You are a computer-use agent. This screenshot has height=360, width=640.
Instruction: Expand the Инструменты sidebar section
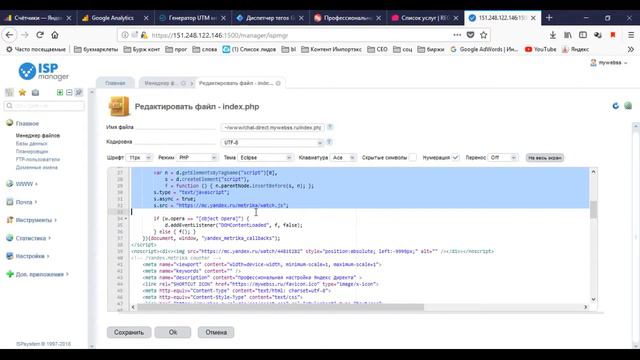33,220
